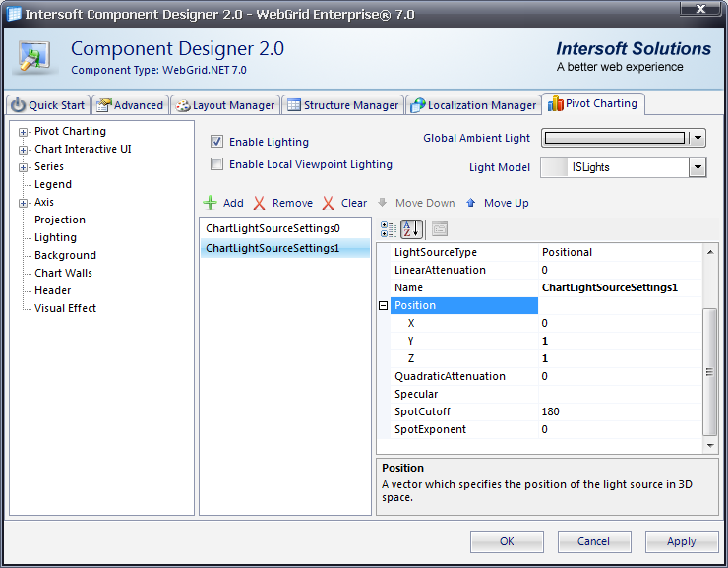Click the Global Ambient Light color swatch
The height and width of the screenshot is (568, 728).
(x=614, y=139)
